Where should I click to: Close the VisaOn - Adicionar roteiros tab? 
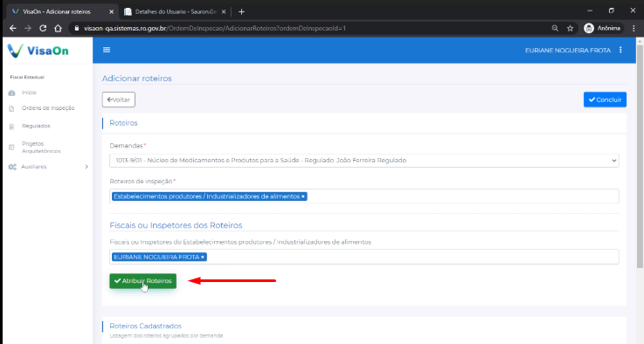coord(111,12)
